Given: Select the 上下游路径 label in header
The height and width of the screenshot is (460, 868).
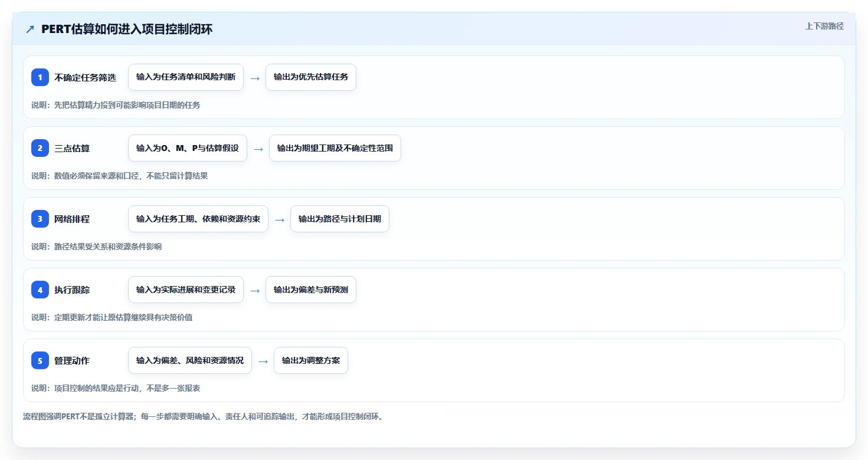Looking at the screenshot, I should coord(824,26).
